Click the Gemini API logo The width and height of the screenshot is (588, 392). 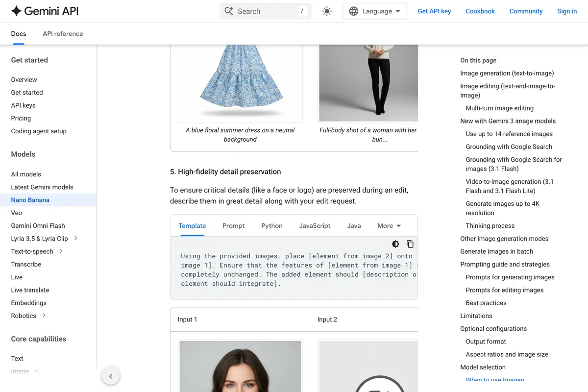[45, 11]
